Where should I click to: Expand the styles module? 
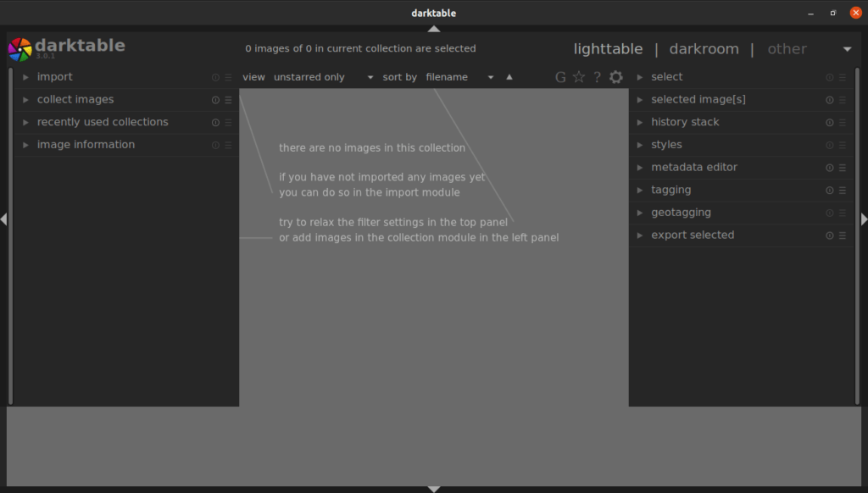pos(639,145)
